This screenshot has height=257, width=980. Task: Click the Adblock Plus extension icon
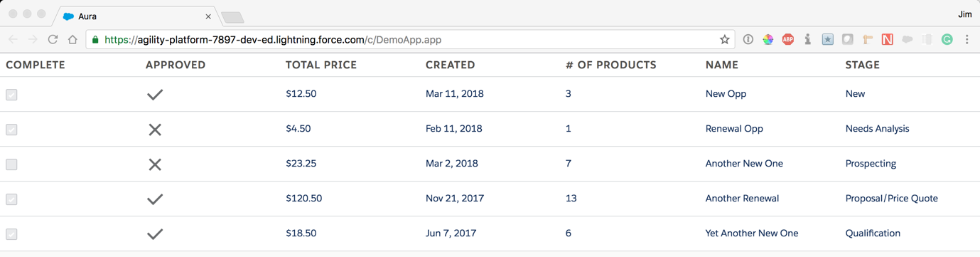point(787,40)
